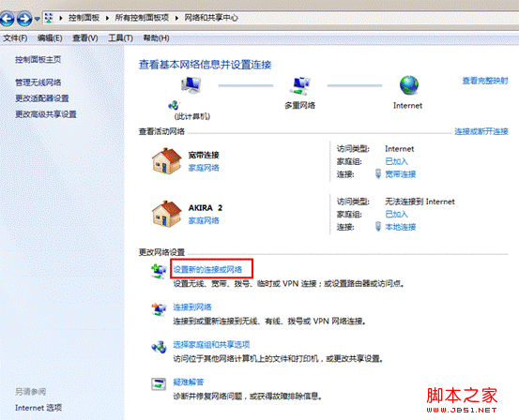Open the 宽带连接 connection link
The image size is (519, 420).
click(400, 174)
